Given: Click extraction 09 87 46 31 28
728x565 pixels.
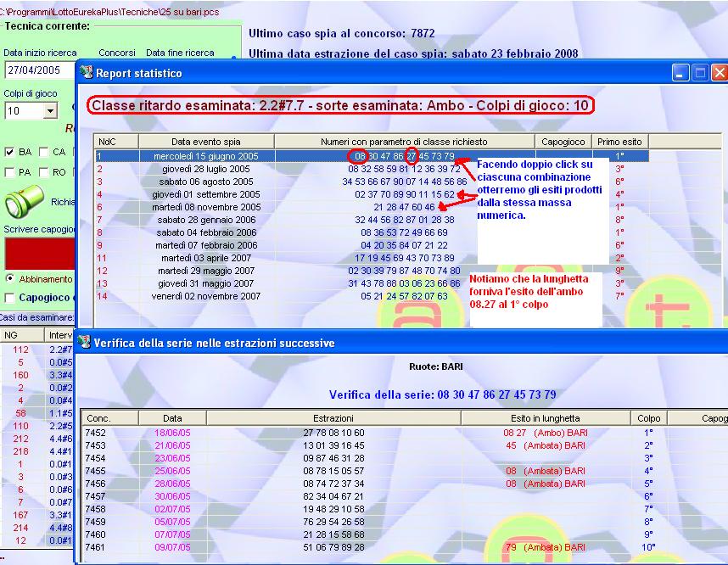Looking at the screenshot, I should (333, 458).
